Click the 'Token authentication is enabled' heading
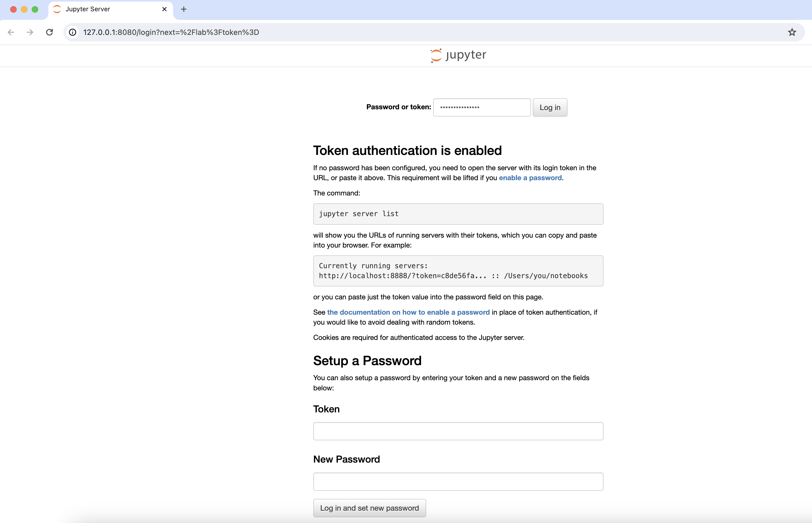The image size is (812, 523). point(407,150)
